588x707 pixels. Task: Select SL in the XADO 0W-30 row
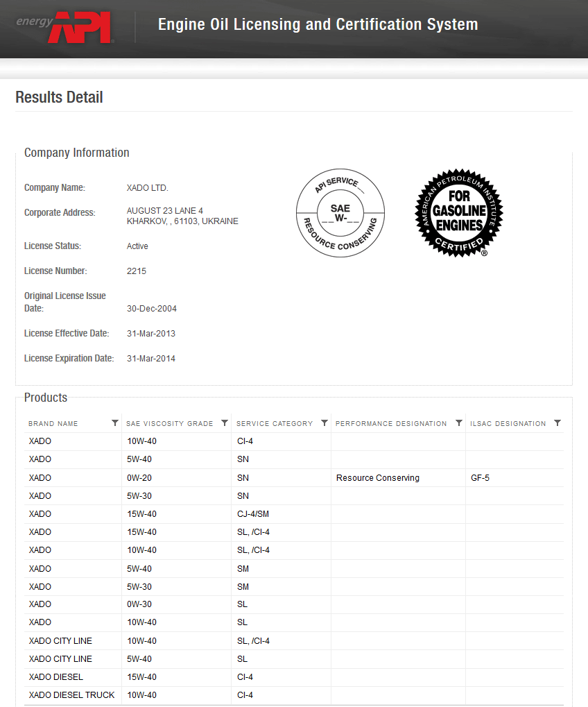242,604
